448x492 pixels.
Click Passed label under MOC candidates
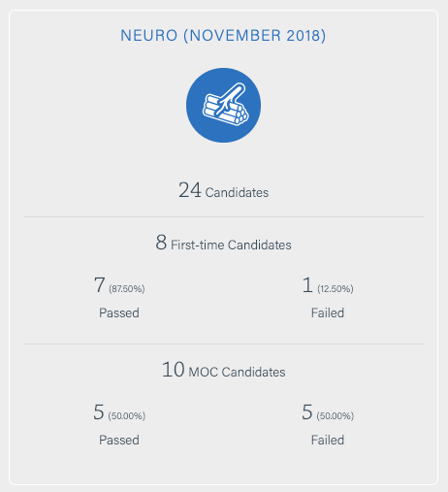[x=119, y=440]
